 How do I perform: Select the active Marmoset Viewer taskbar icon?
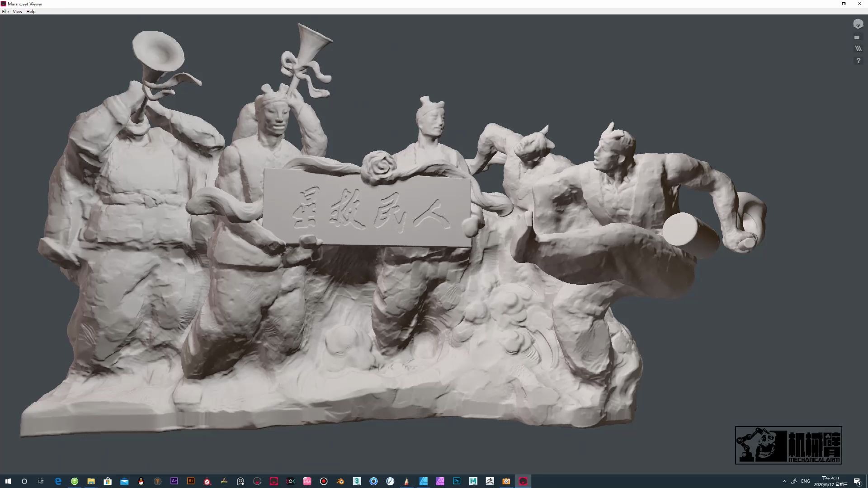pyautogui.click(x=523, y=481)
